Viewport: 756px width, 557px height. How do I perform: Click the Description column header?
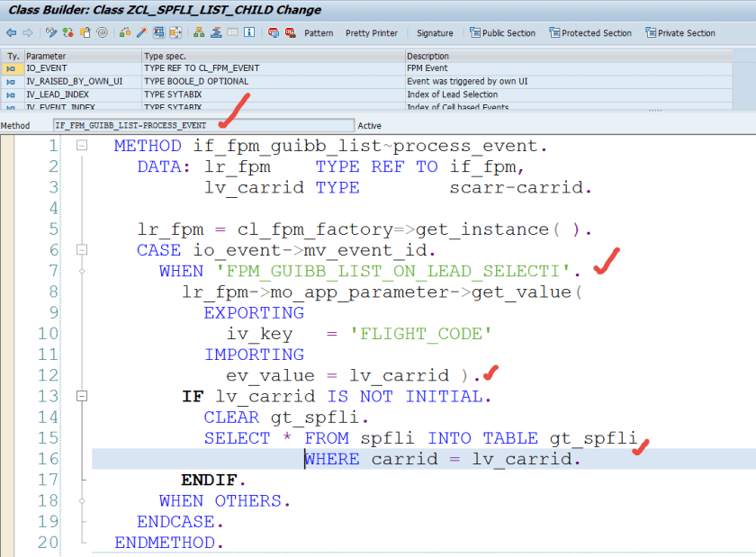pos(569,56)
